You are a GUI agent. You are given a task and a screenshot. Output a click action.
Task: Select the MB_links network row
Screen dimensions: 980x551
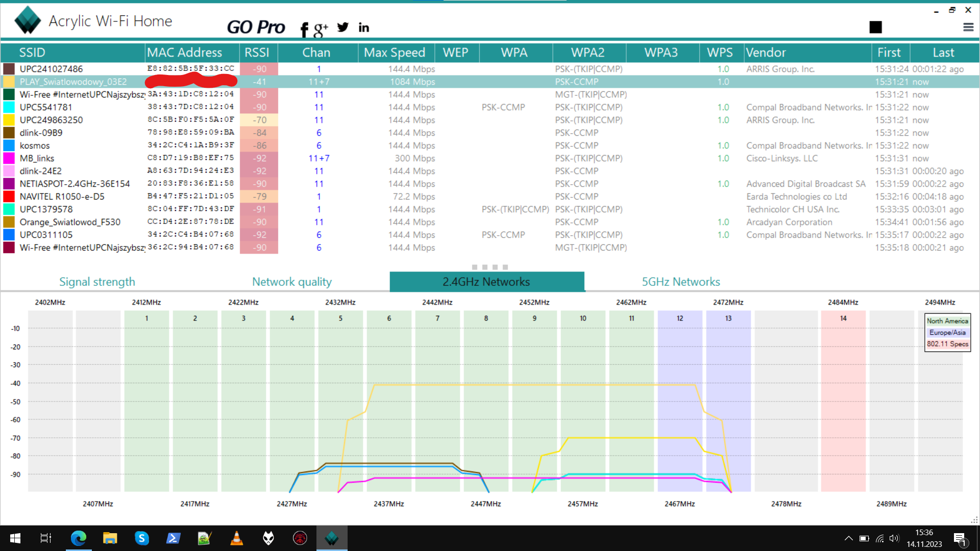pyautogui.click(x=490, y=158)
